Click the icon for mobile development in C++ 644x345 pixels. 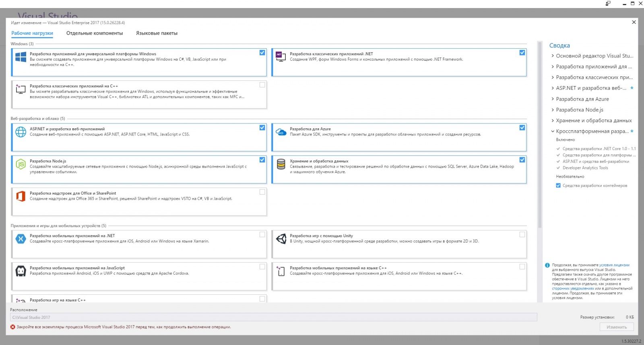(x=281, y=271)
